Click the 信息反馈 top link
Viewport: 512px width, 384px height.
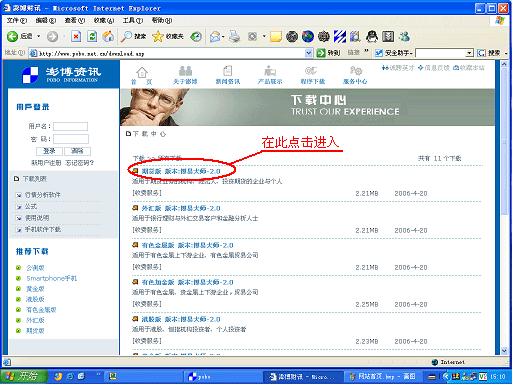[x=434, y=68]
